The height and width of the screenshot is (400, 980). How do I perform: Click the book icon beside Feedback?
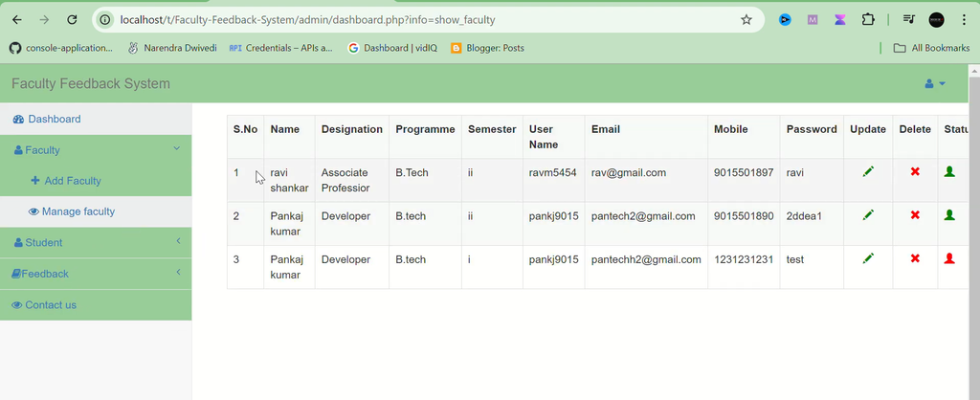[16, 274]
